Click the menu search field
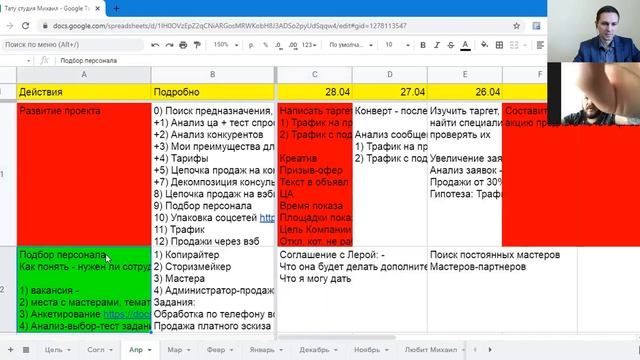This screenshot has height=360, width=640. point(72,44)
